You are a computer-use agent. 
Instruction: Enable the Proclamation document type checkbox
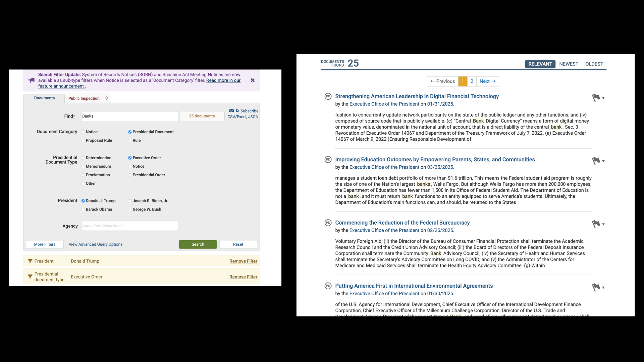click(x=83, y=175)
